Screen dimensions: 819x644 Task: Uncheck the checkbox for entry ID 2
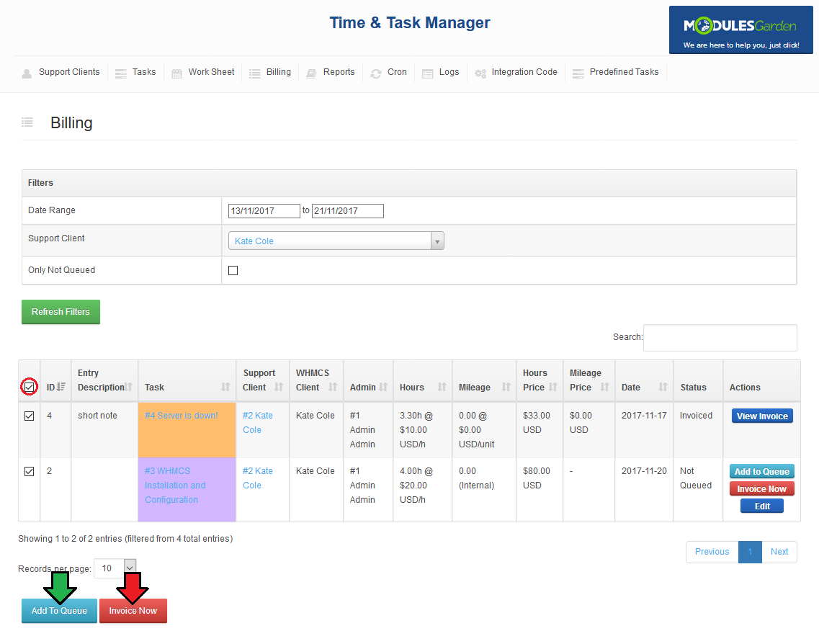(x=30, y=471)
